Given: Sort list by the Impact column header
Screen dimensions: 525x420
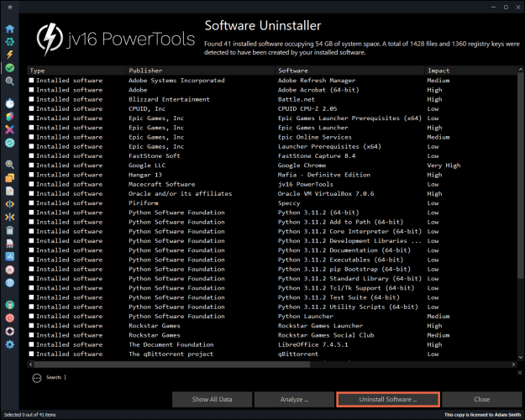Looking at the screenshot, I should (470, 71).
